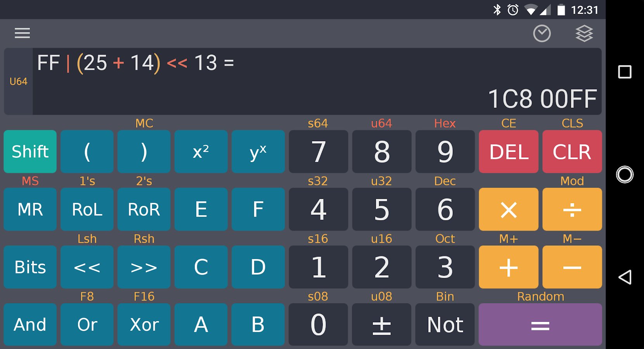Tap the plus-minus sign key
The height and width of the screenshot is (349, 644).
pyautogui.click(x=381, y=325)
